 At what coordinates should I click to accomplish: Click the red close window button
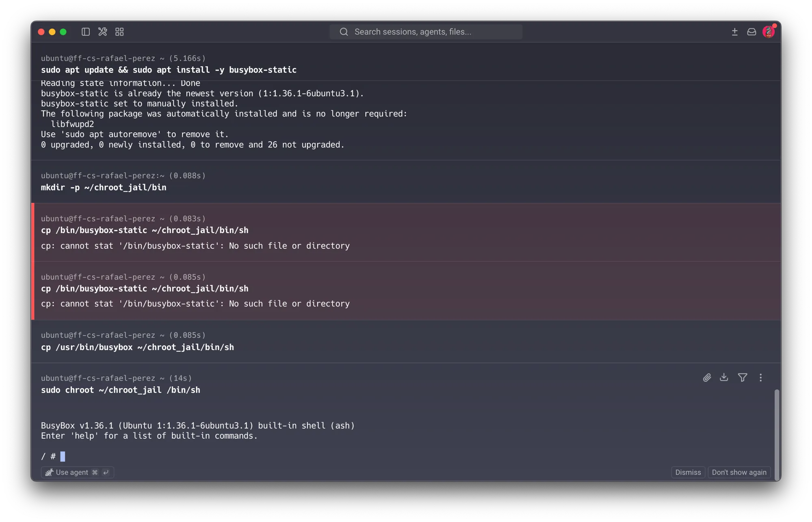[x=41, y=32]
